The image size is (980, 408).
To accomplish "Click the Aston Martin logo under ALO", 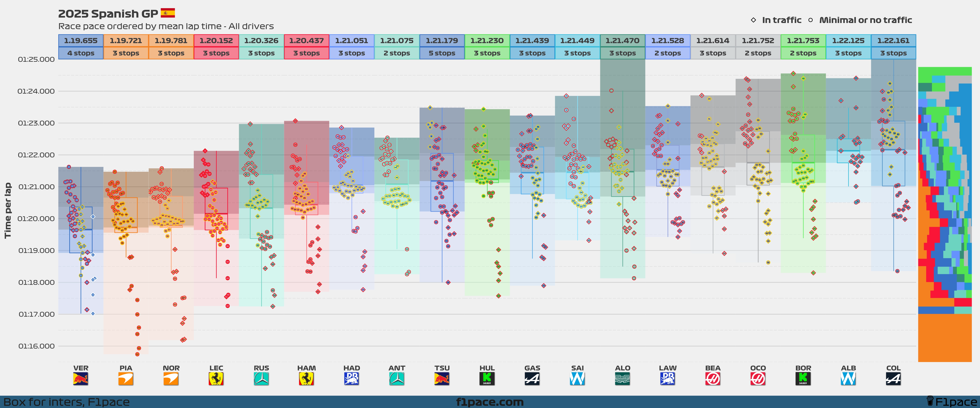I will pyautogui.click(x=623, y=379).
